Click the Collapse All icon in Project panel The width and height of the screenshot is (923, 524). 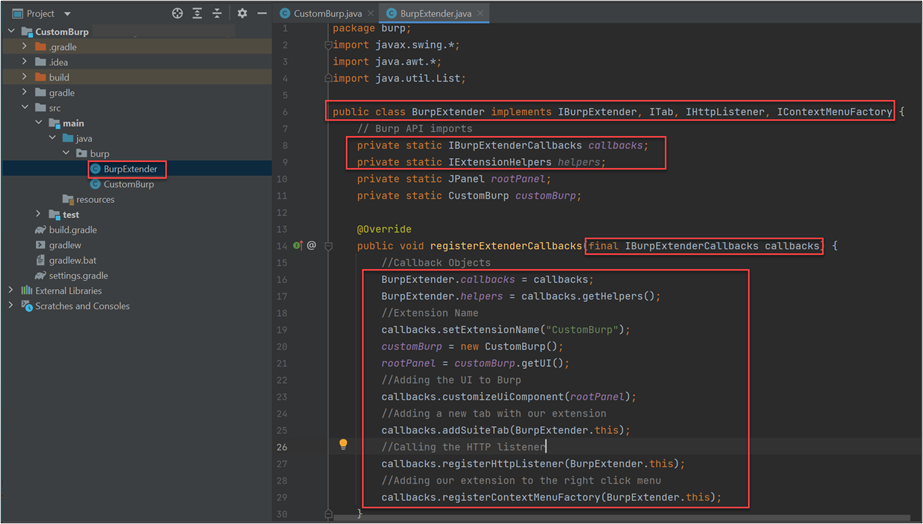(219, 14)
